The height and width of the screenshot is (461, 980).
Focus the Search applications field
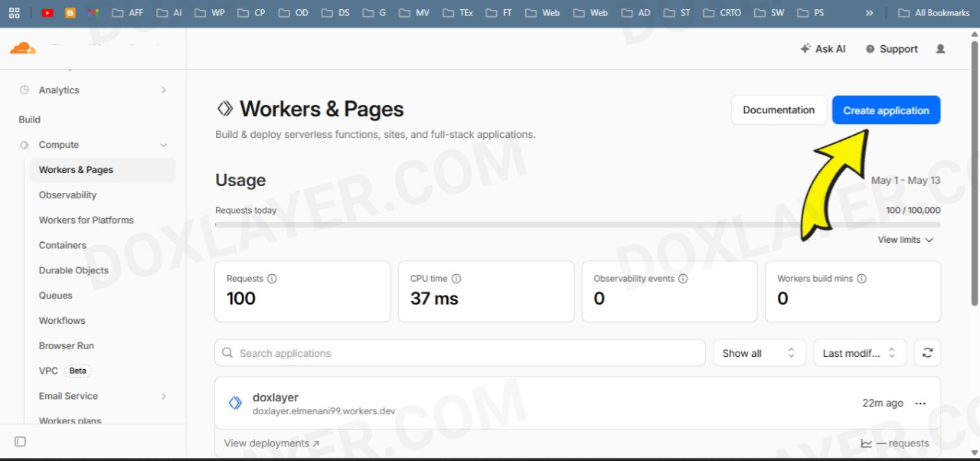460,353
